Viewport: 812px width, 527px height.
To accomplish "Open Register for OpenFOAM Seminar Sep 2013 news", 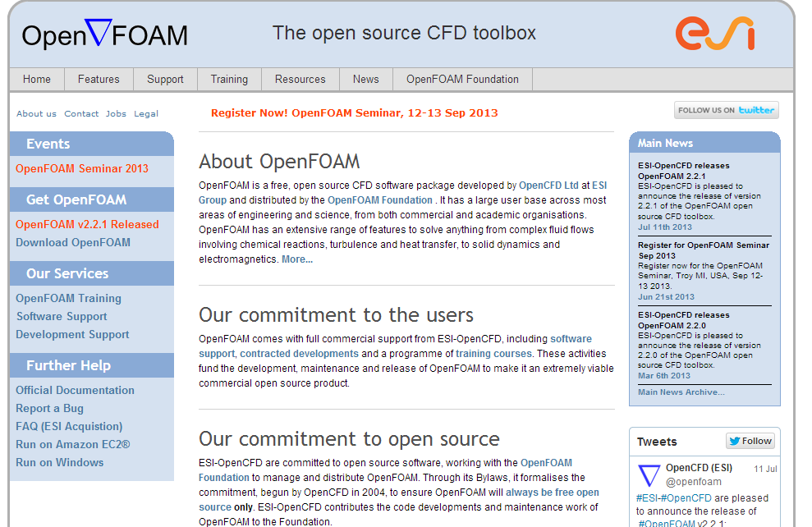I will click(x=704, y=250).
